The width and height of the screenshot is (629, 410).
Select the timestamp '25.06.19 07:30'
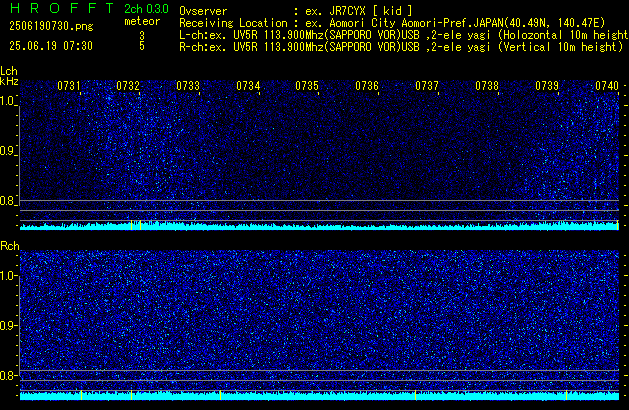[x=51, y=46]
